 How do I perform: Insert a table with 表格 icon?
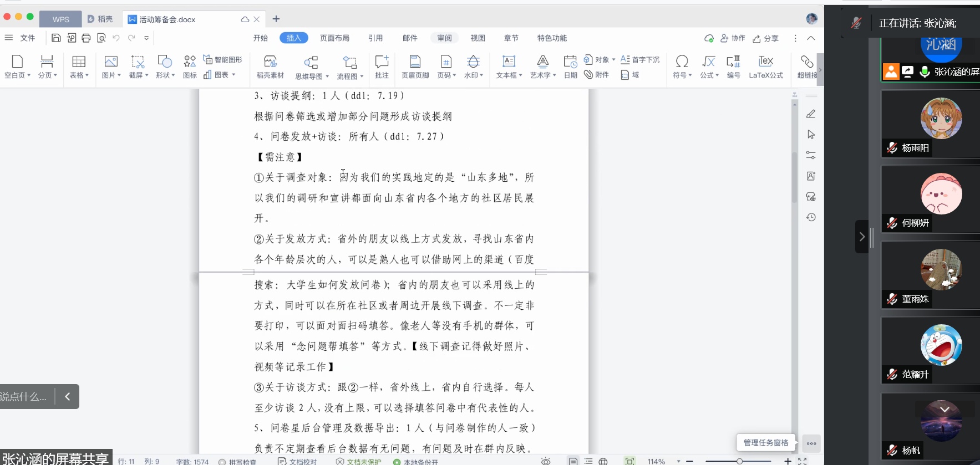(79, 67)
